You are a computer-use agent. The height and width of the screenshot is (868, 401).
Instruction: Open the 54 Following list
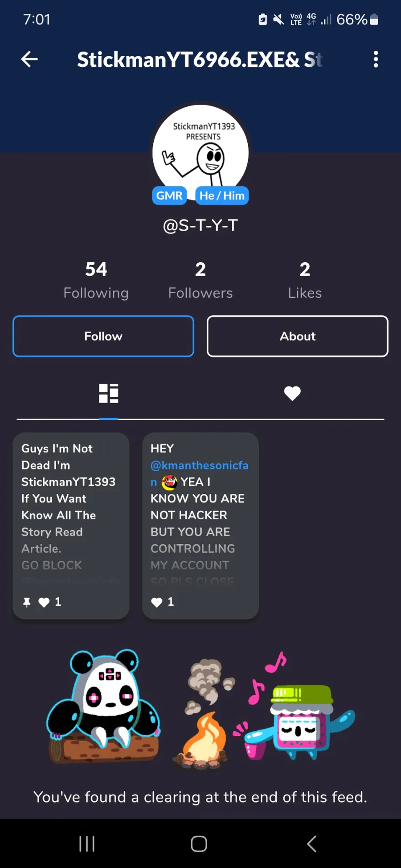coord(96,281)
